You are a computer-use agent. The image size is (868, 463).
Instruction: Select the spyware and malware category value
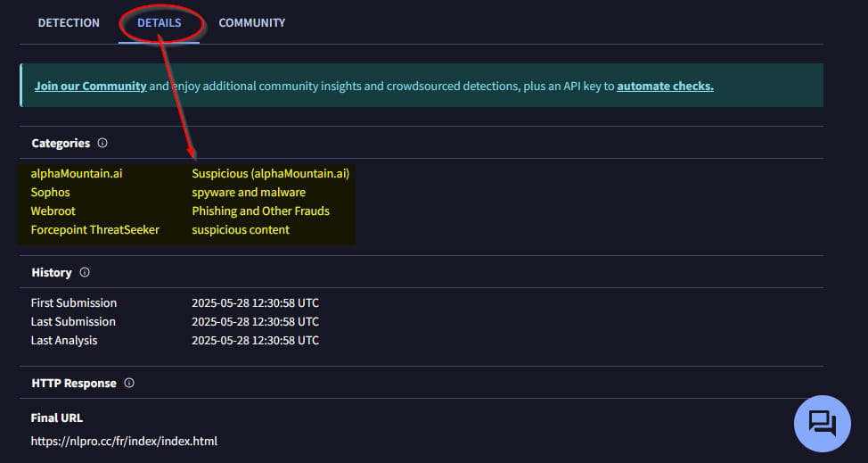pyautogui.click(x=249, y=192)
